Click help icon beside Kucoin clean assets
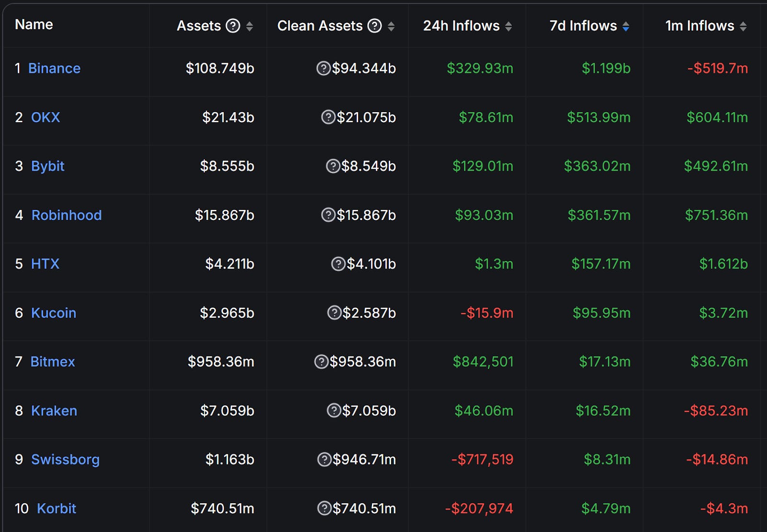Image resolution: width=767 pixels, height=532 pixels. click(x=334, y=312)
